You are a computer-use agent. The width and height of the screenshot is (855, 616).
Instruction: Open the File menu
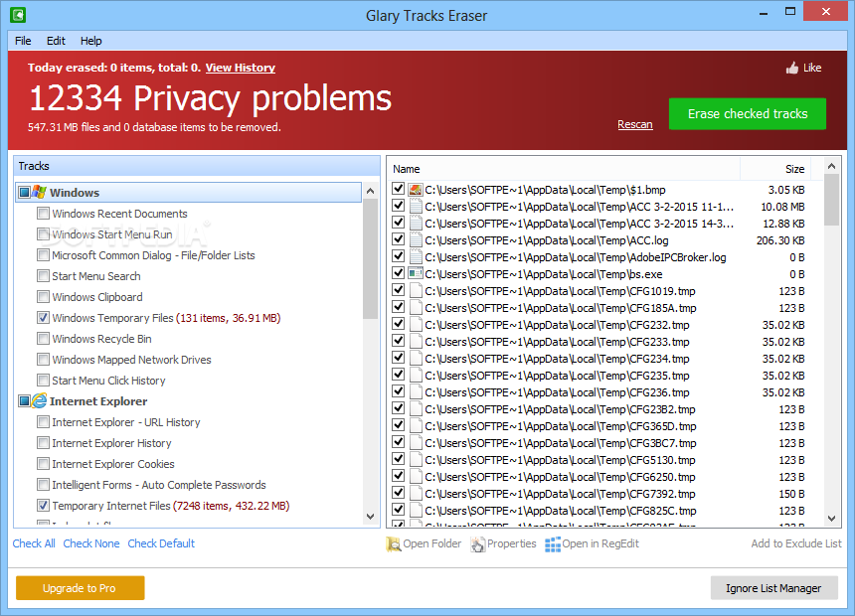coord(23,41)
